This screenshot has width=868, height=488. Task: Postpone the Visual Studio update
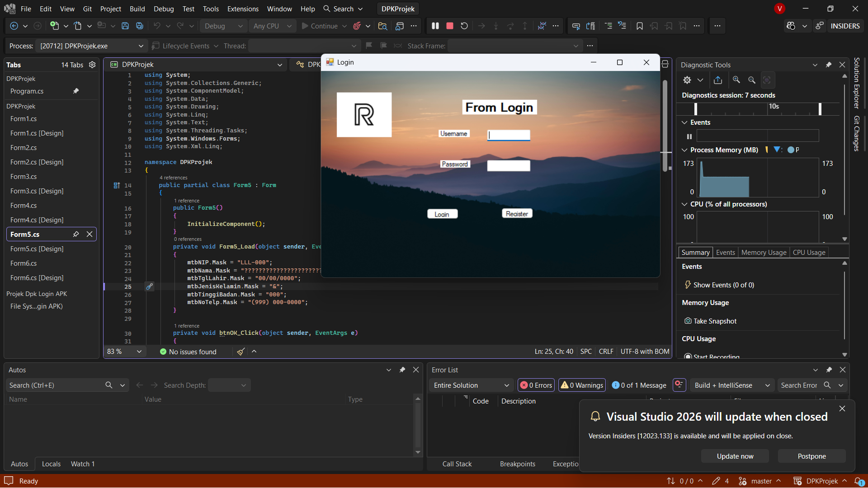(x=811, y=456)
